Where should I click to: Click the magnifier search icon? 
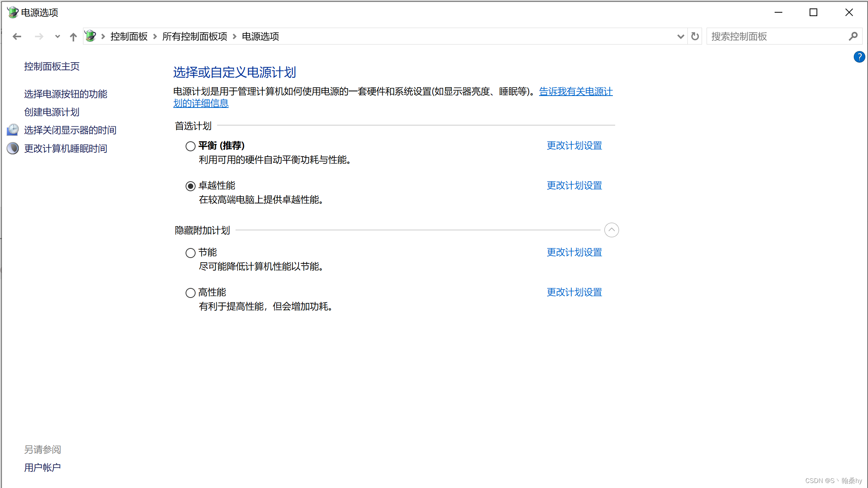853,36
